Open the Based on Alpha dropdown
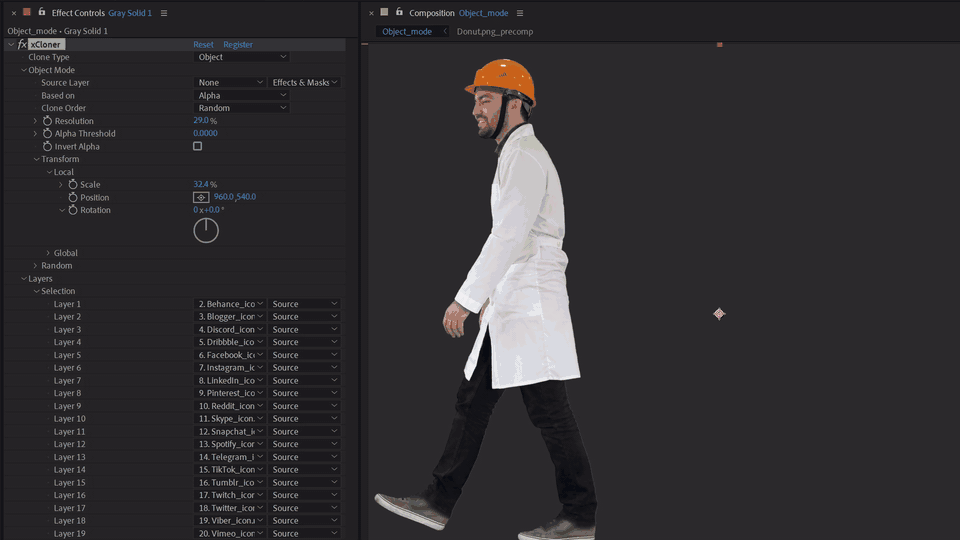Viewport: 960px width, 540px height. (241, 96)
